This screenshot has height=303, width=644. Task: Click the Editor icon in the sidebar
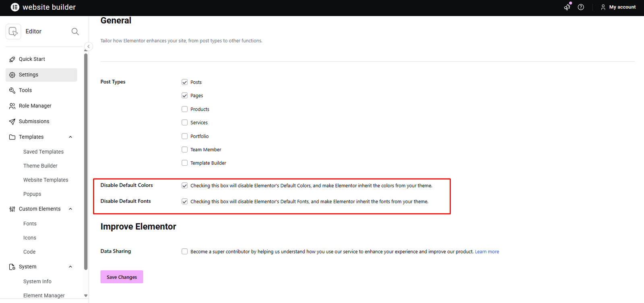coord(13,31)
